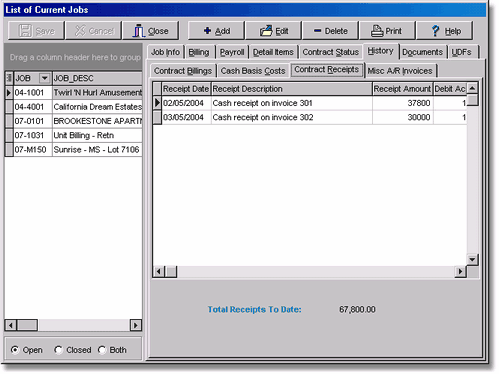499x374 pixels.
Task: Show the Misc A/R Invoices sub-tab
Action: point(400,71)
